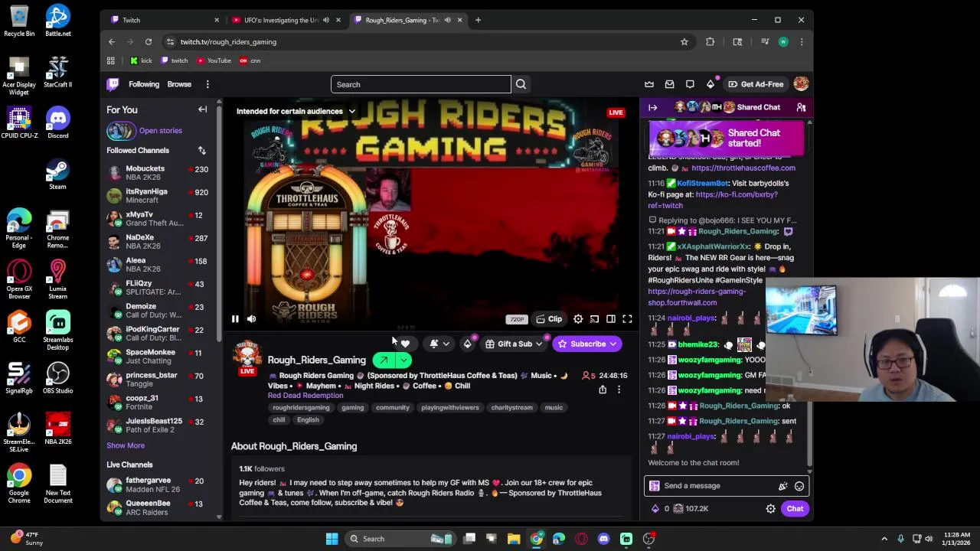
Task: Expand the Intended for certain audiences notice
Action: tap(296, 111)
